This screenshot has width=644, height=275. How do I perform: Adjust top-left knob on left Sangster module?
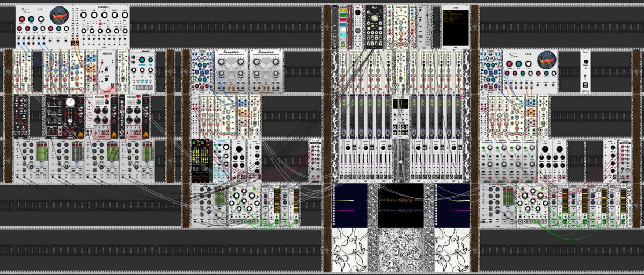[x=221, y=62]
